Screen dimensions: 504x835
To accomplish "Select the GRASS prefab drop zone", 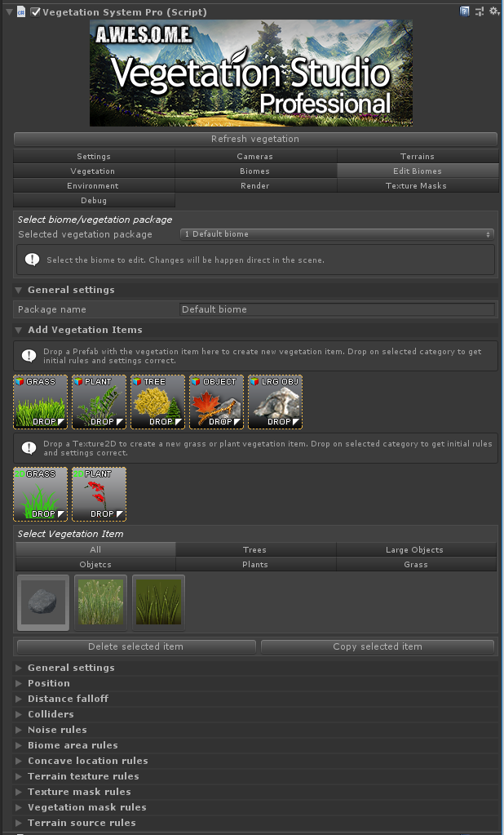I will [41, 402].
